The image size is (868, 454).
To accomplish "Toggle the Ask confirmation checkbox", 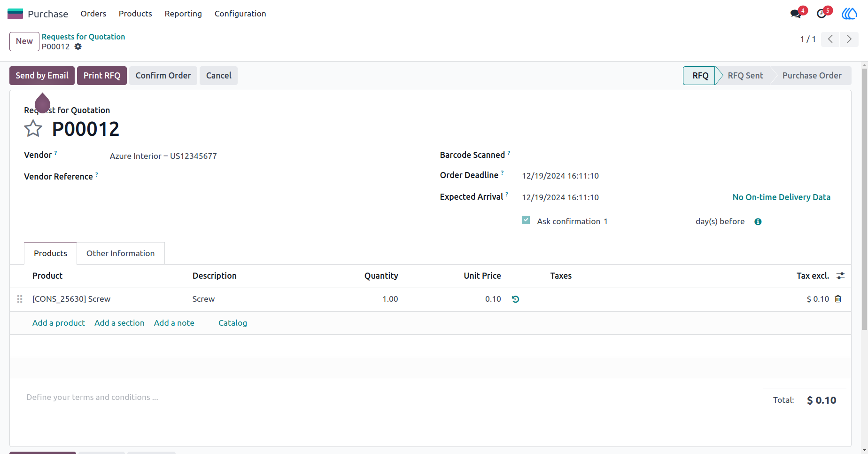I will [526, 220].
